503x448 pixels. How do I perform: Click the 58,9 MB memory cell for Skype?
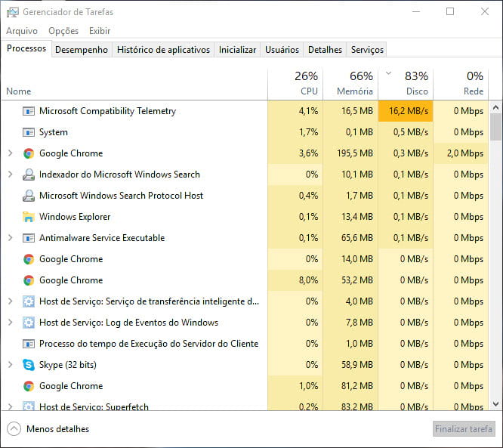350,365
